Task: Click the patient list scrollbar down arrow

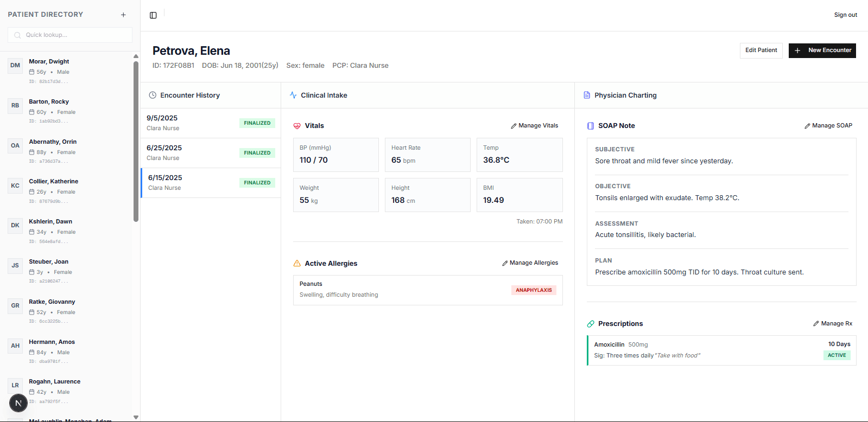Action: click(136, 417)
